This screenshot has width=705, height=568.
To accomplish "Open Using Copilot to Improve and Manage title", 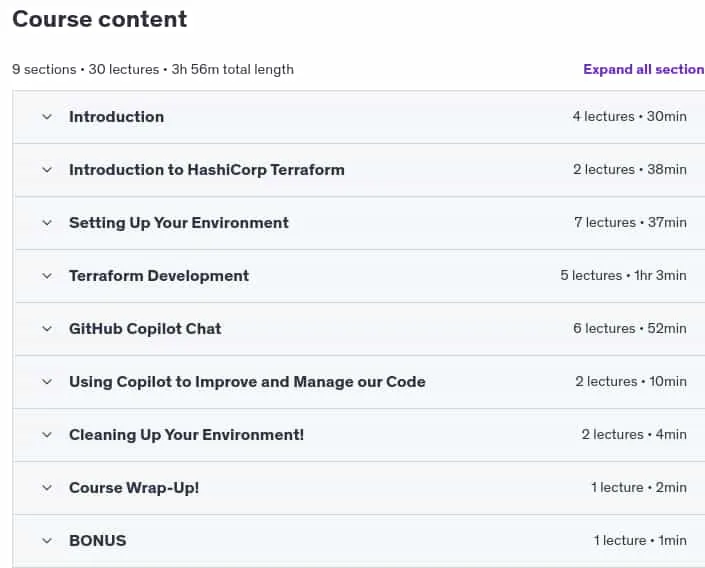I will pos(247,382).
